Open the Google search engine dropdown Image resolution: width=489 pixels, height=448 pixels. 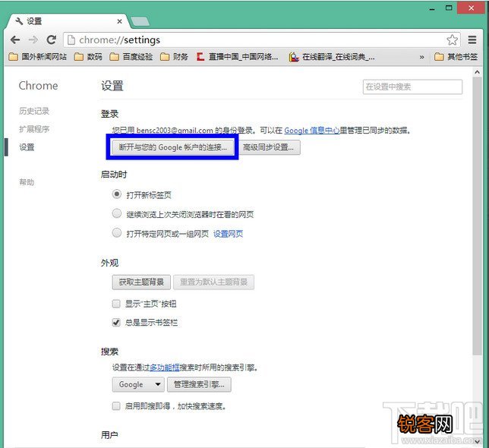[138, 384]
